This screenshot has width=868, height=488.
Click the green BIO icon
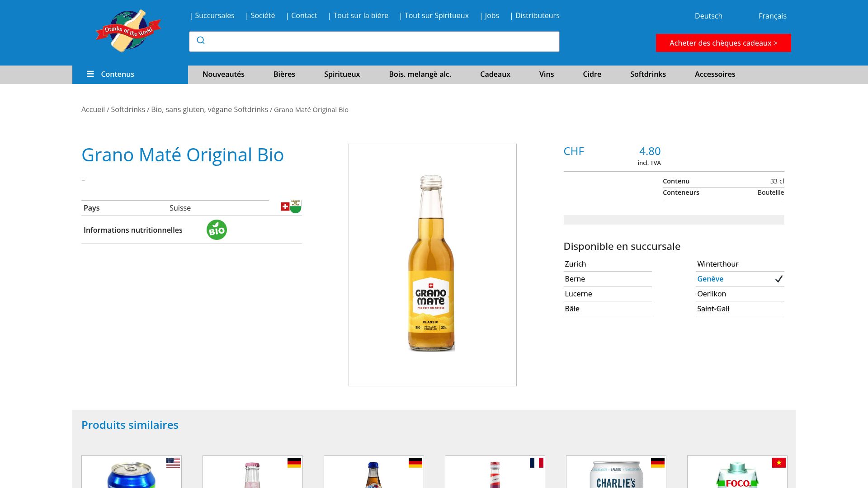pos(217,230)
